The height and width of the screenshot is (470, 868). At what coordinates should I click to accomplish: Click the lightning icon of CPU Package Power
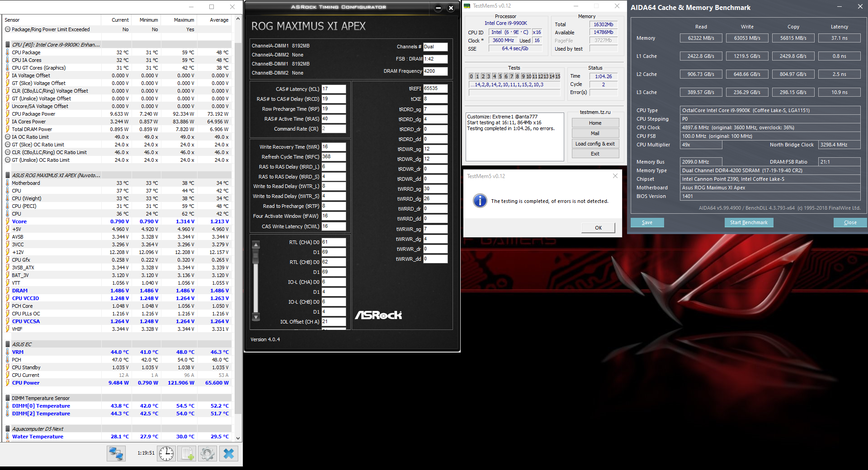tap(8, 114)
